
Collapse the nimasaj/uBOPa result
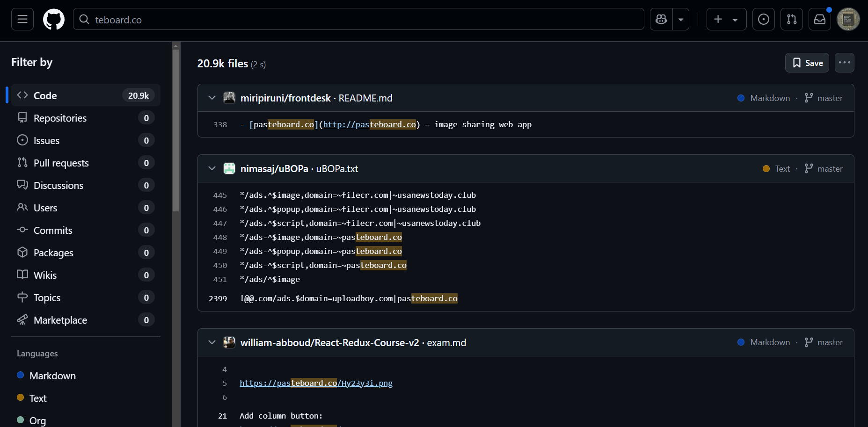coord(212,168)
